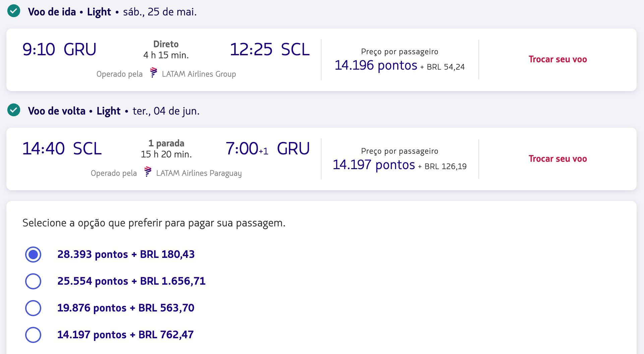Click the 1 parada stop details
644x354 pixels.
coord(166,144)
